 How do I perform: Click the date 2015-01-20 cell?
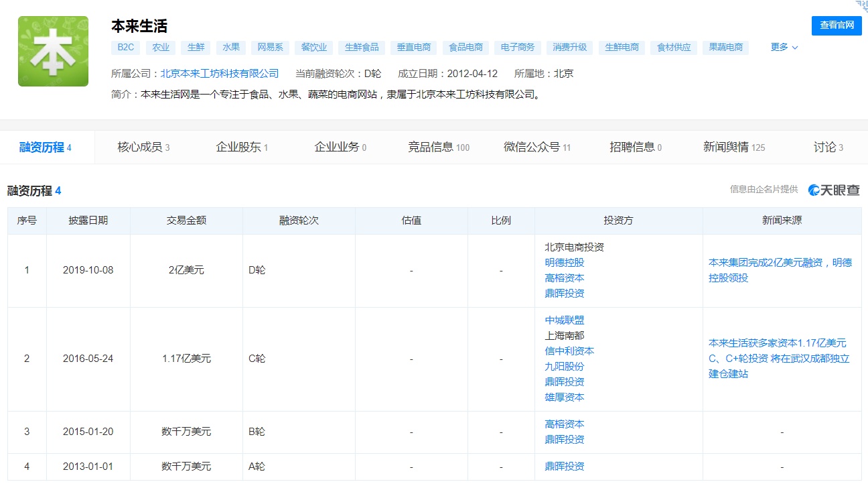88,432
